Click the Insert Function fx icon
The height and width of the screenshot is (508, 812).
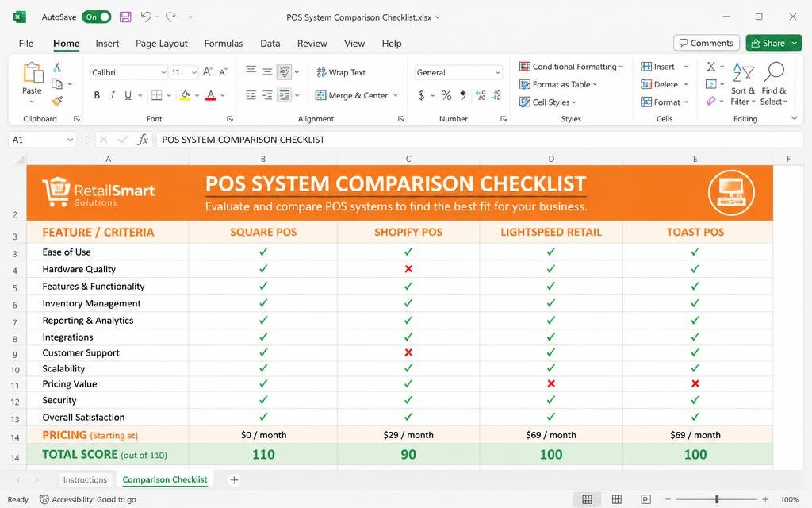143,140
